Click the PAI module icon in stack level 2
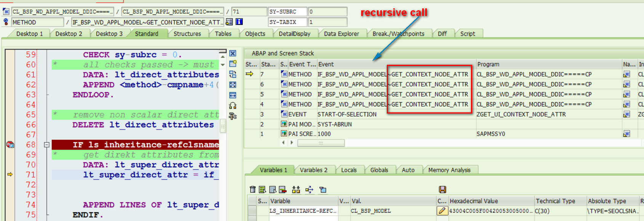The width and height of the screenshot is (644, 221). tap(284, 124)
